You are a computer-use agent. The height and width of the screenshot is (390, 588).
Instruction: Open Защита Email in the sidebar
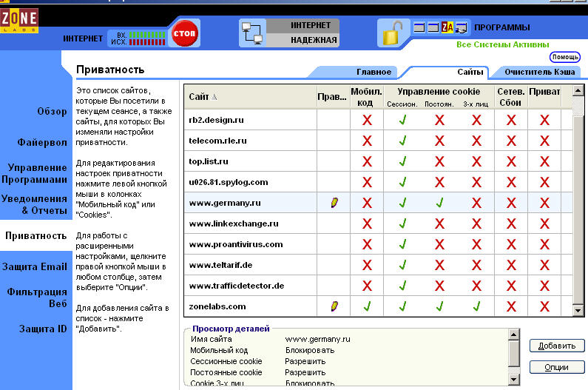35,267
